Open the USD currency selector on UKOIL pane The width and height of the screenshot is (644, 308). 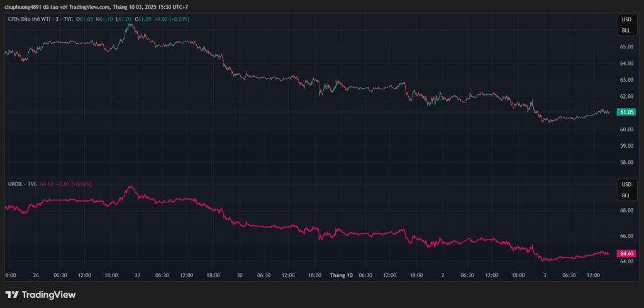tap(626, 185)
